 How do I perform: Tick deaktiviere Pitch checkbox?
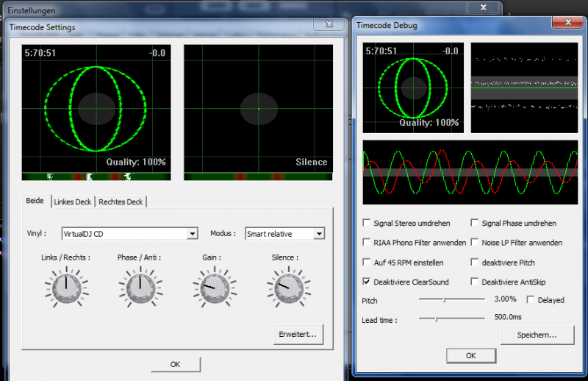pos(474,263)
